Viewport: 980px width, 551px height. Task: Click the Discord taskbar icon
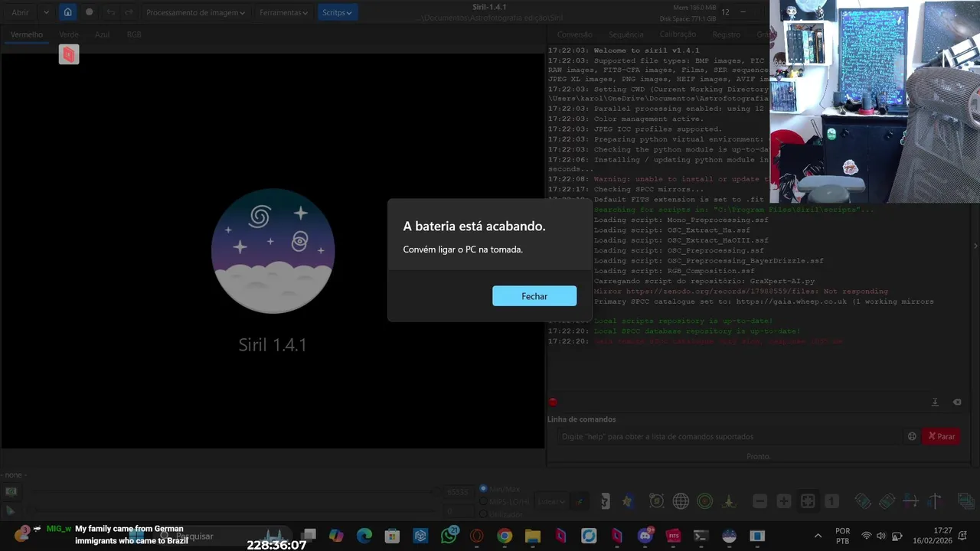645,536
